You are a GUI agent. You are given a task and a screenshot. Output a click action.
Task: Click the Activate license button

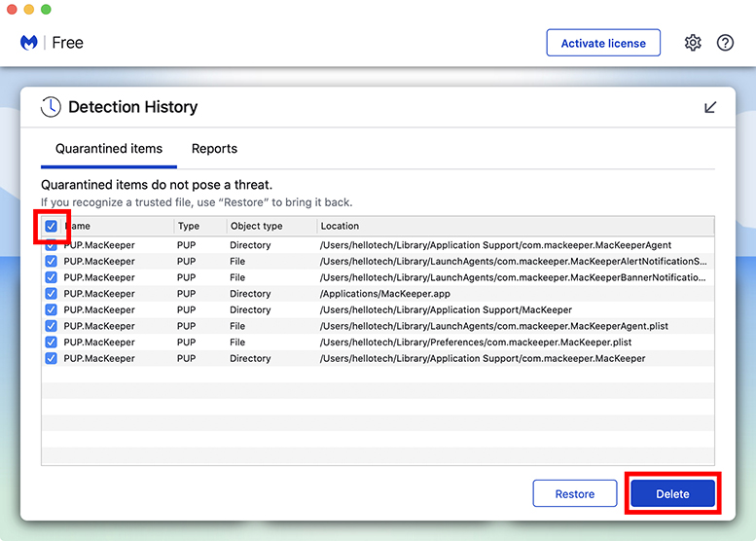click(603, 43)
